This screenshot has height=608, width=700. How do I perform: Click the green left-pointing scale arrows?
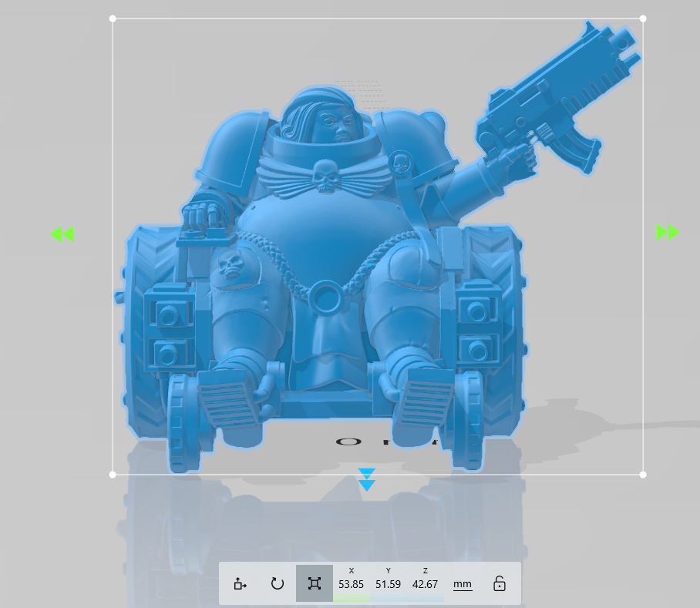click(62, 233)
